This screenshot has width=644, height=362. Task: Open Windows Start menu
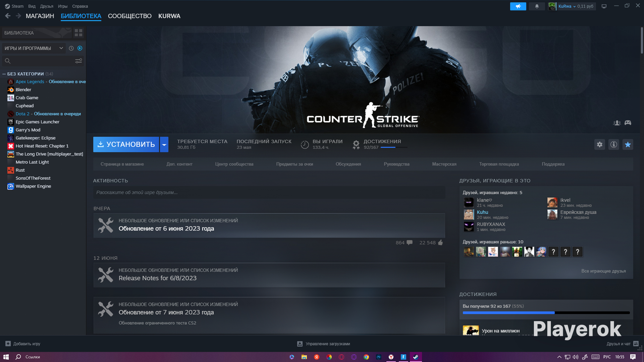click(x=6, y=357)
